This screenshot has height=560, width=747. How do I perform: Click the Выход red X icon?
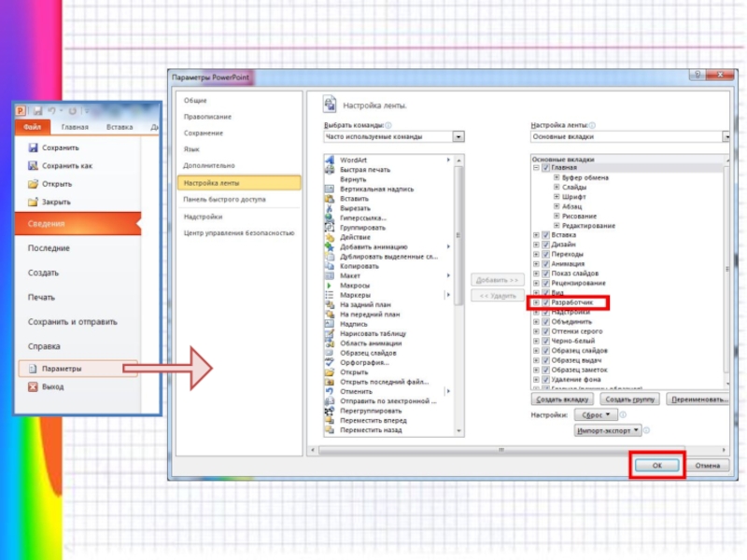click(x=33, y=386)
